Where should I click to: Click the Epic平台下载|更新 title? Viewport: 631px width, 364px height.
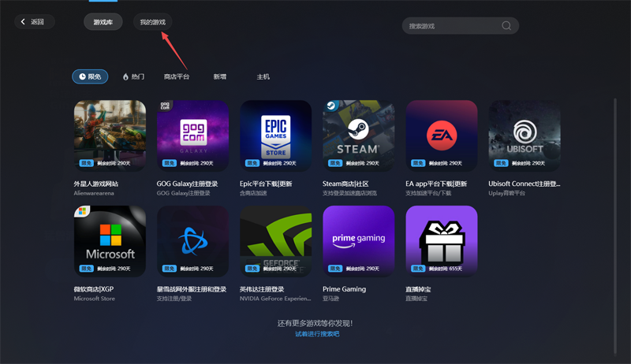tap(266, 184)
